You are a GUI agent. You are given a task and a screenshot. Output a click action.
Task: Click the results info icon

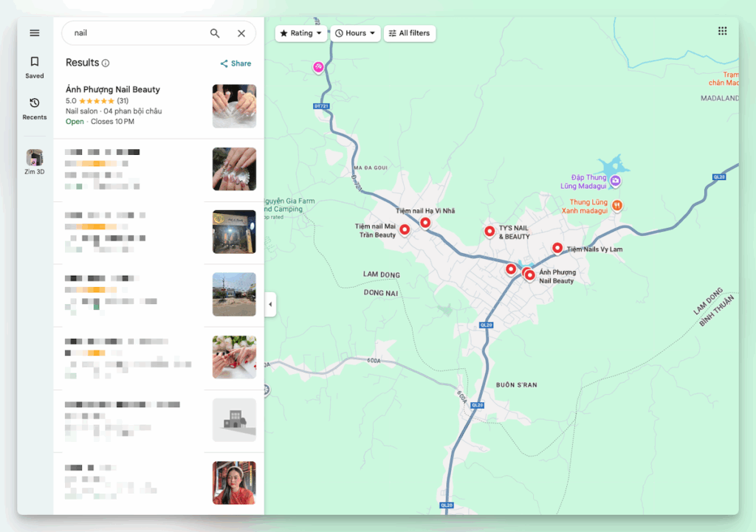(x=106, y=63)
